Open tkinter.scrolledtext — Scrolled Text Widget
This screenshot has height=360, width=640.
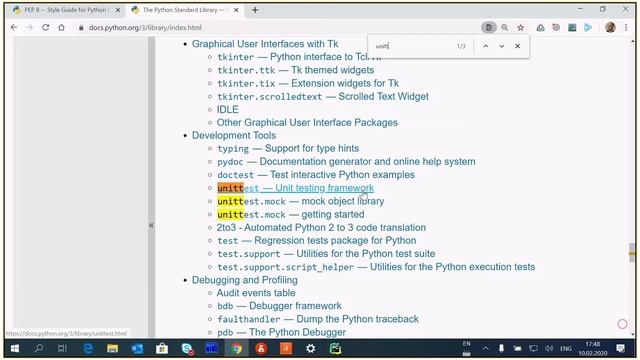click(x=323, y=96)
